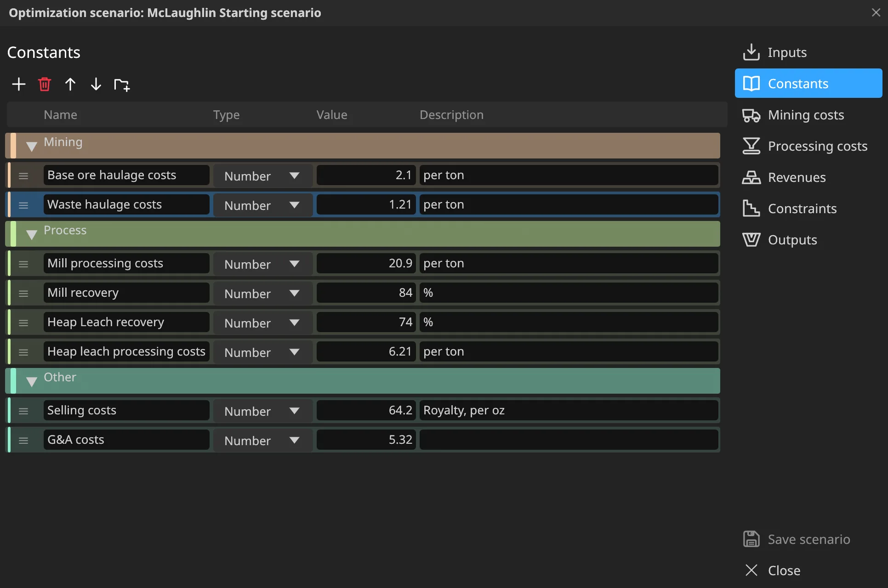This screenshot has height=588, width=888.
Task: Click drag handle of Base ore haulage costs
Action: (x=23, y=176)
